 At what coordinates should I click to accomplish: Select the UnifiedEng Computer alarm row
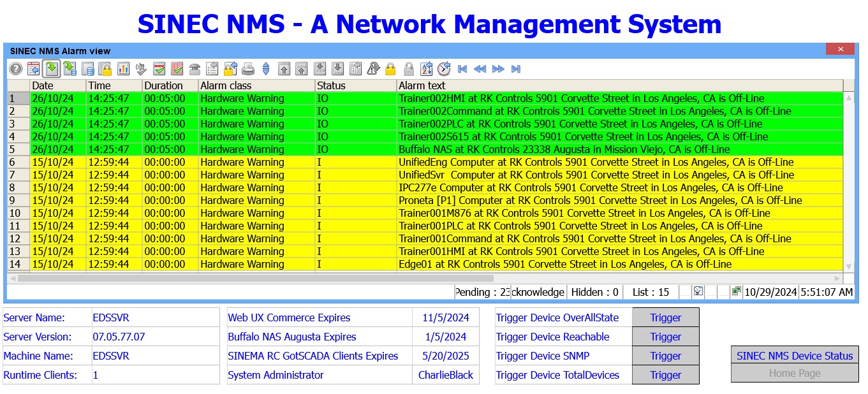tap(425, 162)
